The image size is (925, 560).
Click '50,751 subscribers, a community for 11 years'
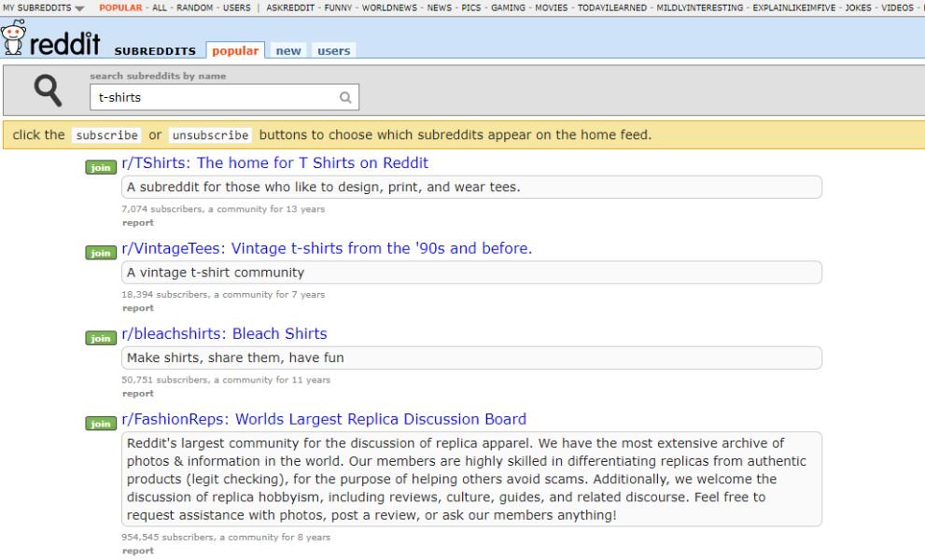pyautogui.click(x=226, y=380)
